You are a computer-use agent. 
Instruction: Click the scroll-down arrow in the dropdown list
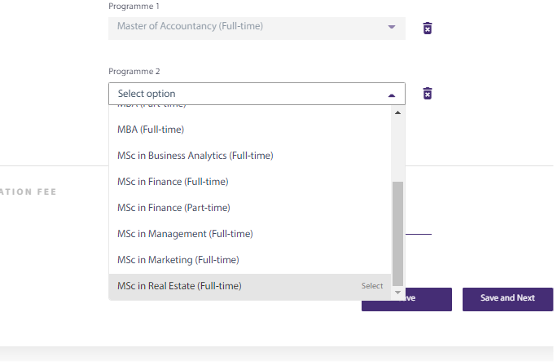398,292
